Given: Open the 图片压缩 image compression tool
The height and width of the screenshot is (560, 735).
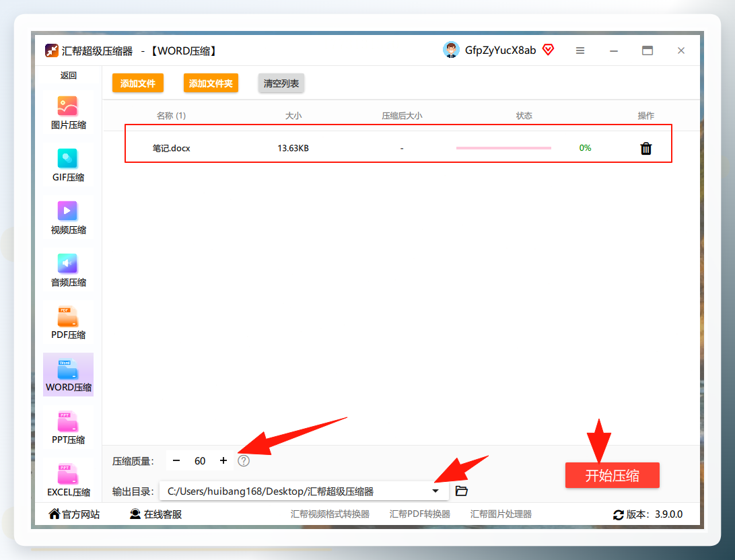Looking at the screenshot, I should click(68, 112).
